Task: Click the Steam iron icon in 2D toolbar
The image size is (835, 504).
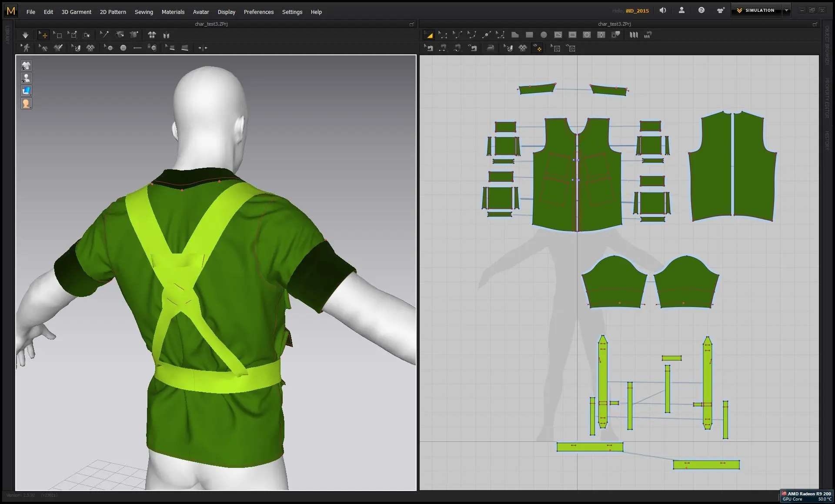Action: click(490, 48)
